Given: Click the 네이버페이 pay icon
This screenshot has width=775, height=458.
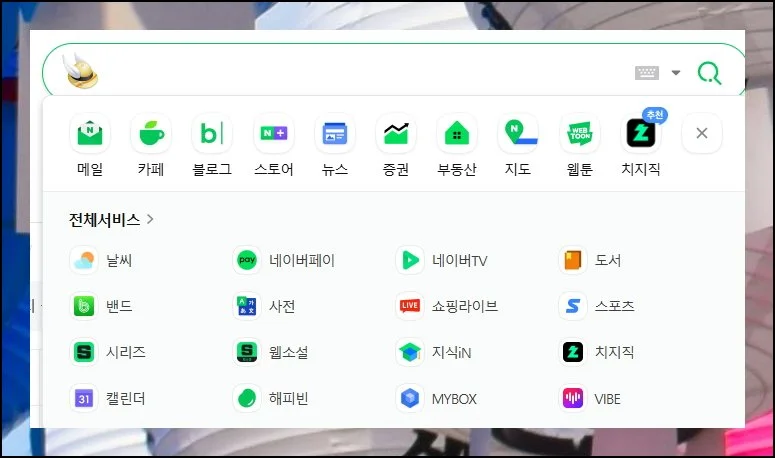Looking at the screenshot, I should (247, 260).
